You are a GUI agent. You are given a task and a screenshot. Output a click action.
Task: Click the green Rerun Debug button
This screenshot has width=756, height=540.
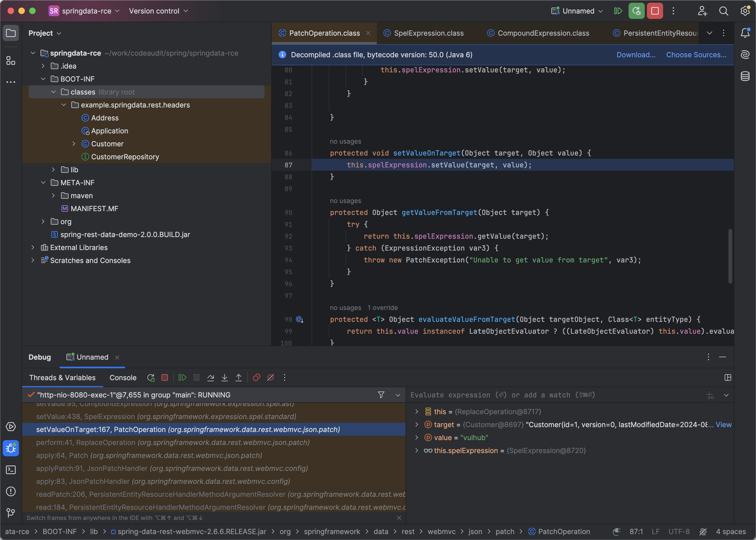tap(636, 11)
